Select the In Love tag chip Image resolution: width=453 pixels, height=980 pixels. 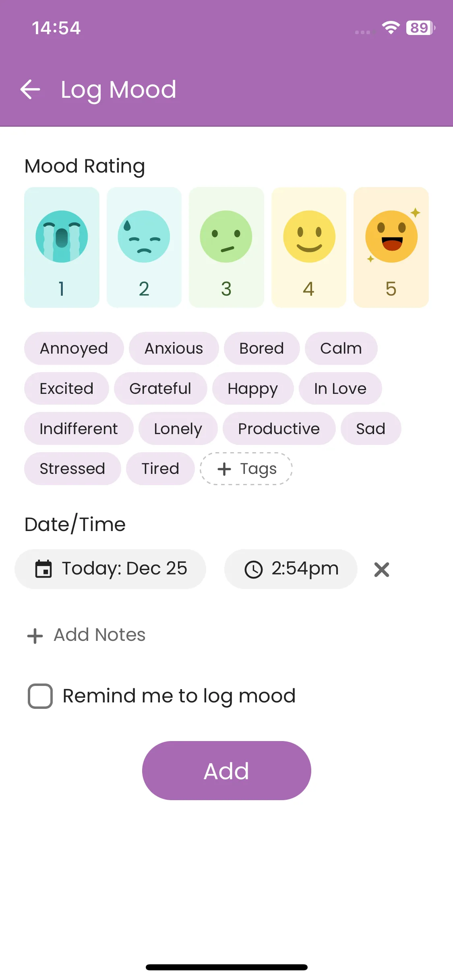pyautogui.click(x=340, y=389)
